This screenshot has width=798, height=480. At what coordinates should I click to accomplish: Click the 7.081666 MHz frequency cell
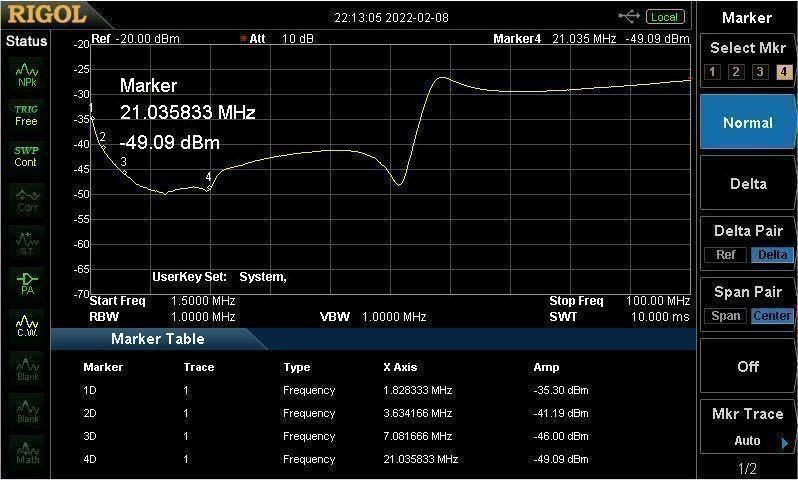pos(418,436)
